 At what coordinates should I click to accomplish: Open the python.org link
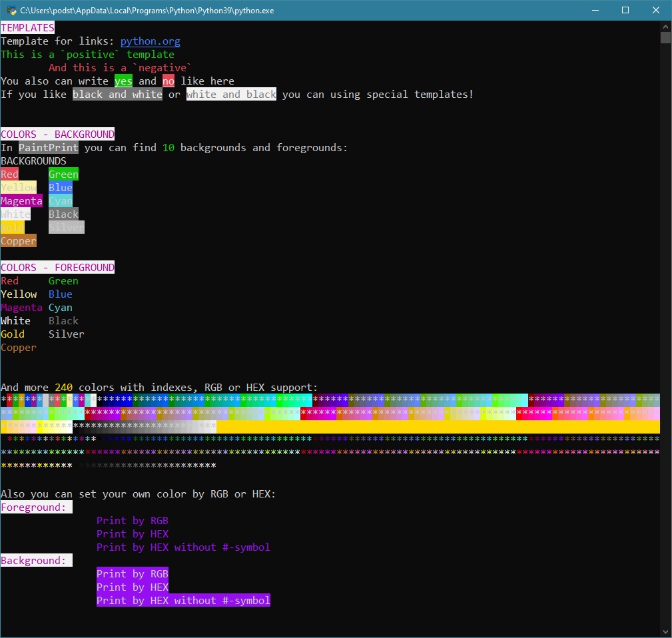pos(150,41)
